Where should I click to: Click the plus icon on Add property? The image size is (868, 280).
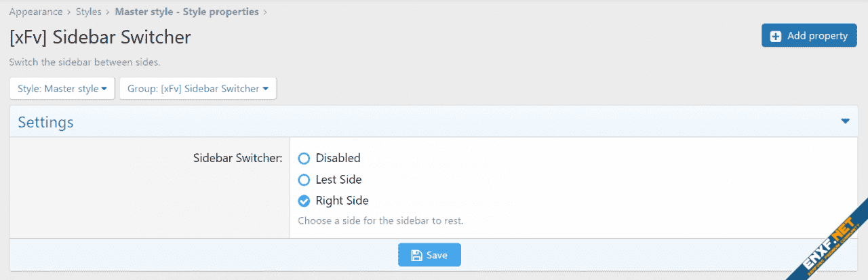coord(776,36)
